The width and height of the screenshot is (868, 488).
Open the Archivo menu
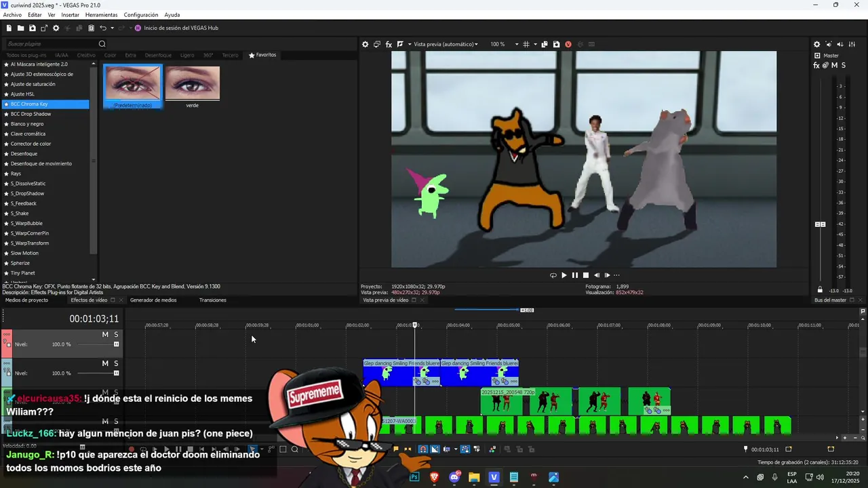pos(12,15)
